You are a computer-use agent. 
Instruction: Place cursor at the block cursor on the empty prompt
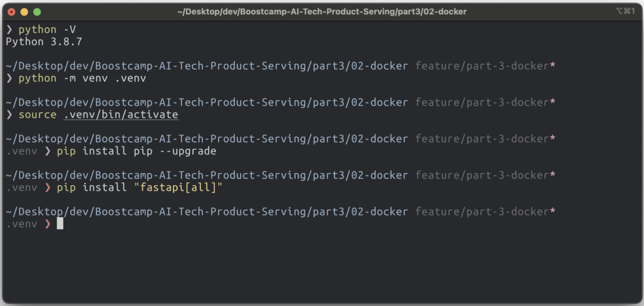[60, 224]
